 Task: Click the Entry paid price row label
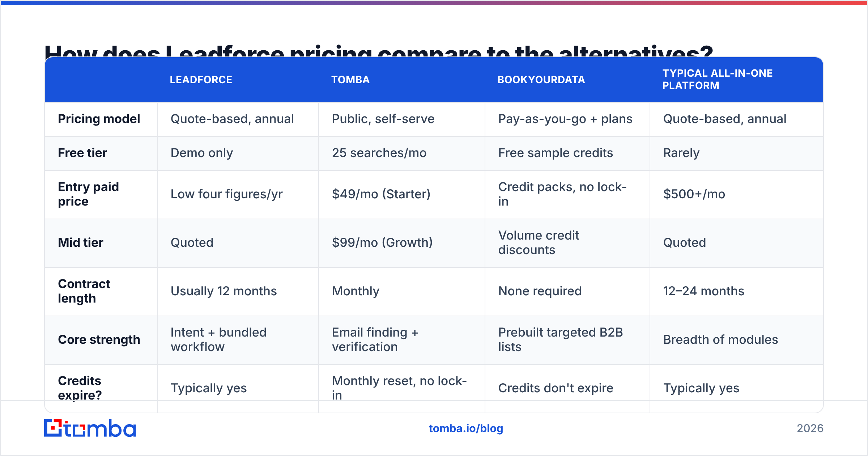(x=88, y=194)
